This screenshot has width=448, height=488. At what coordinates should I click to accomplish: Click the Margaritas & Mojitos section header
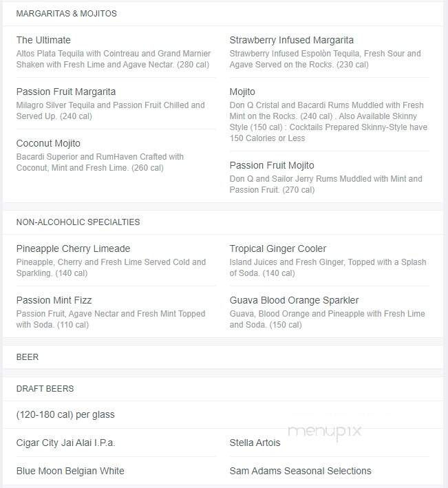pos(66,14)
